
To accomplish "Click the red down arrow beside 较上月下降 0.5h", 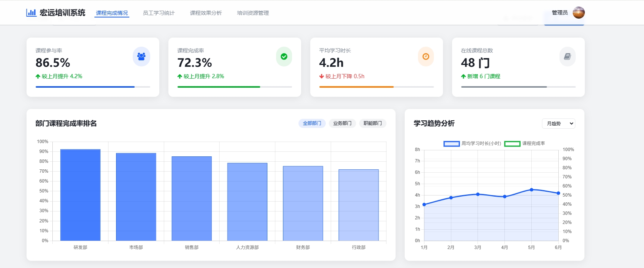I will pyautogui.click(x=322, y=76).
